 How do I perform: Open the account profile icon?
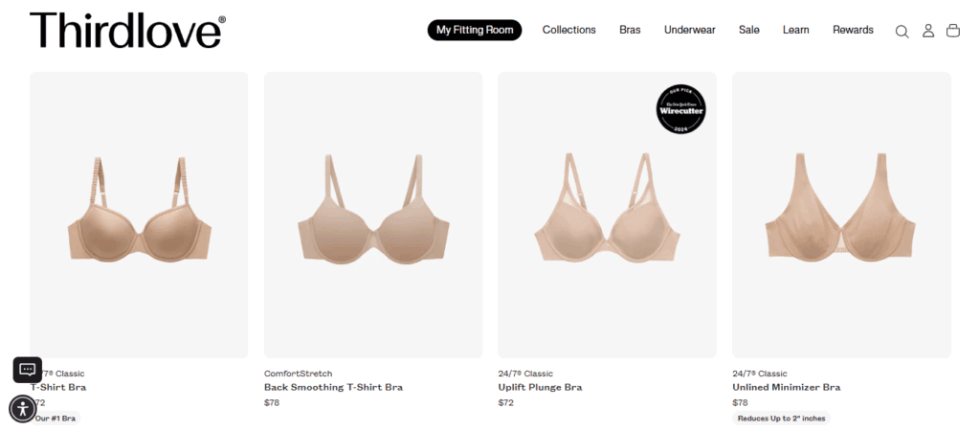(928, 31)
